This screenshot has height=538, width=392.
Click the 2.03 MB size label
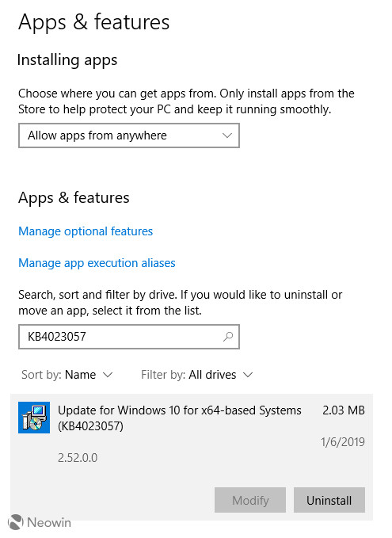(x=344, y=410)
